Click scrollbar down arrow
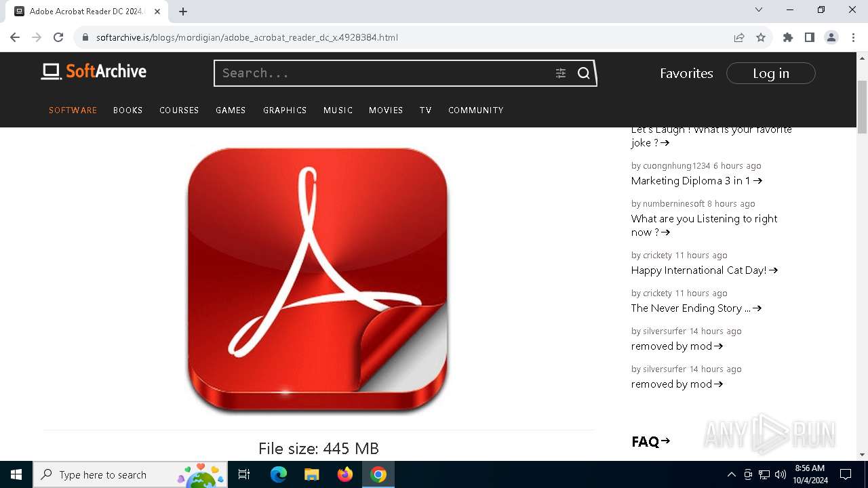The height and width of the screenshot is (488, 868). tap(862, 455)
